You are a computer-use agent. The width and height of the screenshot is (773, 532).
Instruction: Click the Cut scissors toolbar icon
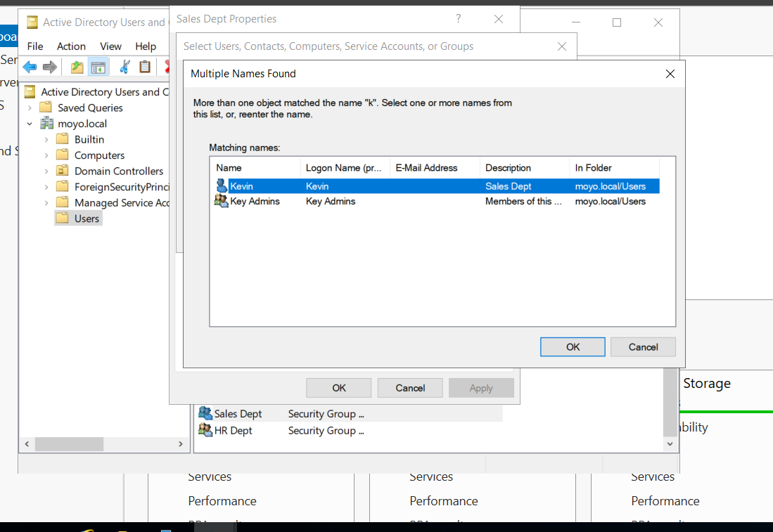point(125,67)
